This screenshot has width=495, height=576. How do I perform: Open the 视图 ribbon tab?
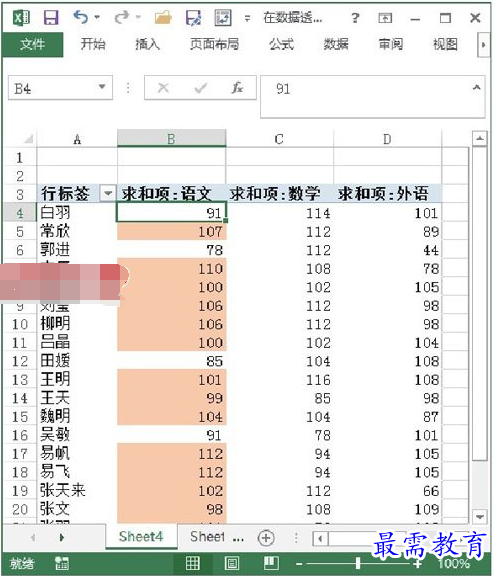(445, 44)
